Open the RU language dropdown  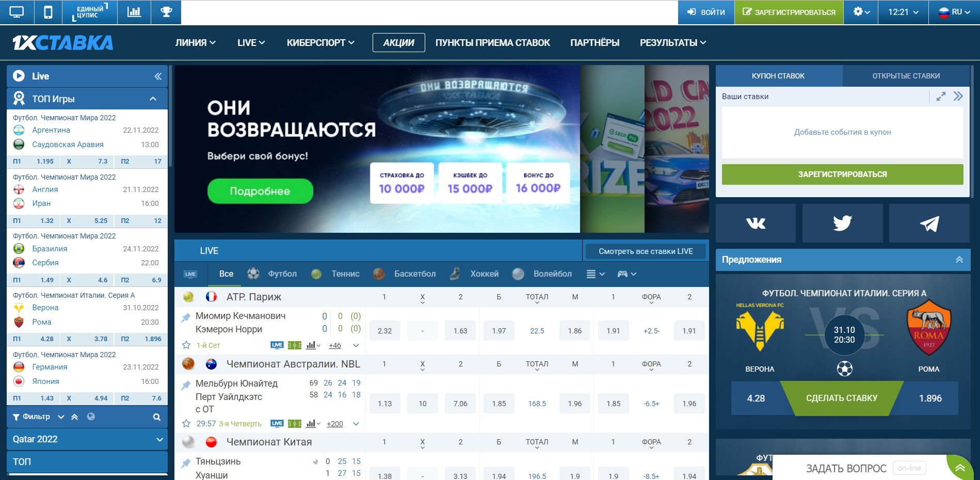click(954, 12)
